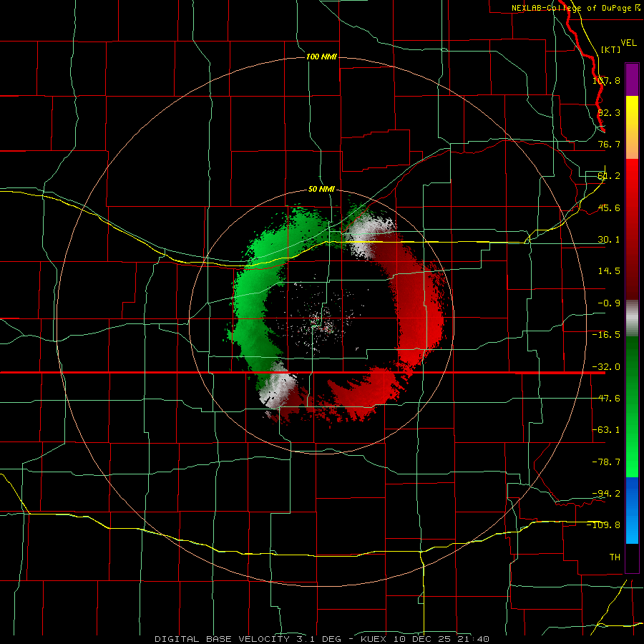Click the 45.6 velocity scale value
Image resolution: width=644 pixels, height=644 pixels.
(x=609, y=208)
